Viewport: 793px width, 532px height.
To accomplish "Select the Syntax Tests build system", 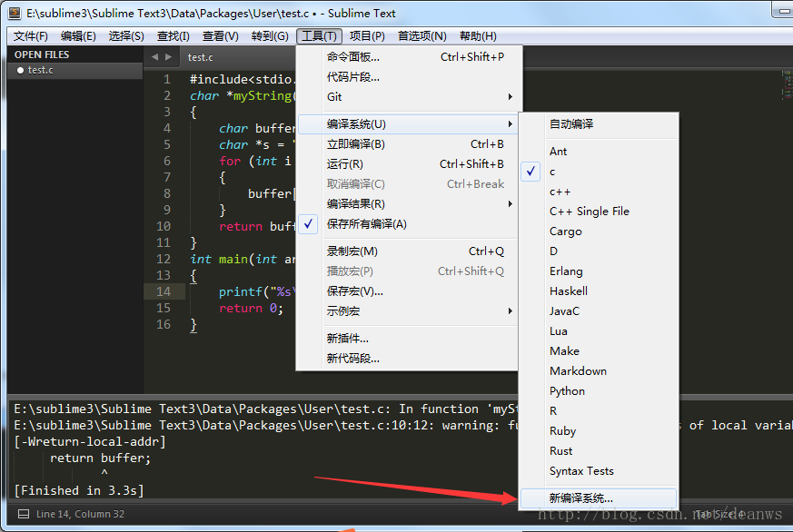I will (x=599, y=471).
